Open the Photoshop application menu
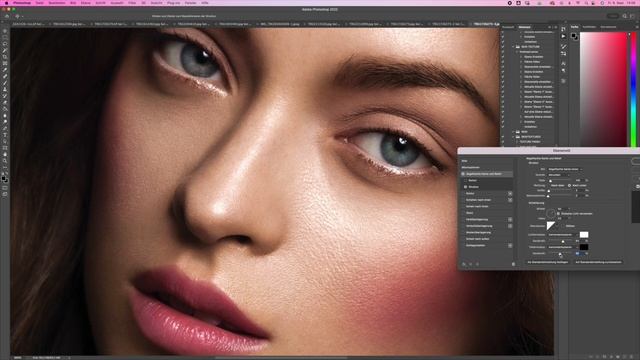This screenshot has height=360, width=640. (x=21, y=3)
